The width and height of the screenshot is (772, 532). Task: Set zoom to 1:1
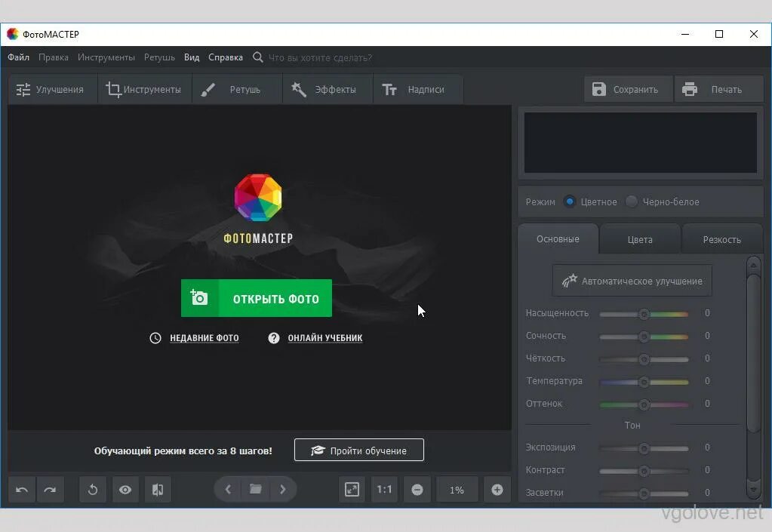coord(384,490)
